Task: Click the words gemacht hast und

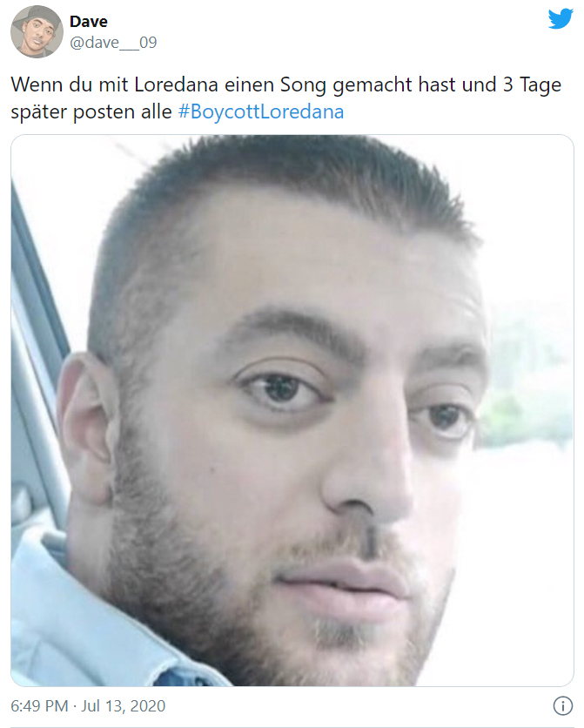Action: [414, 86]
